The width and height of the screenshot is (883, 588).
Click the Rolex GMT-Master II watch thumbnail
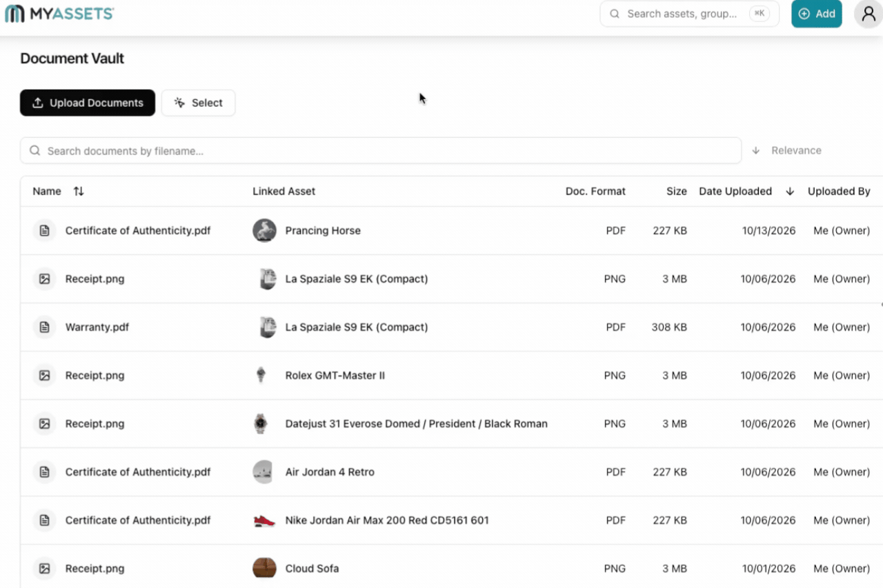tap(261, 376)
